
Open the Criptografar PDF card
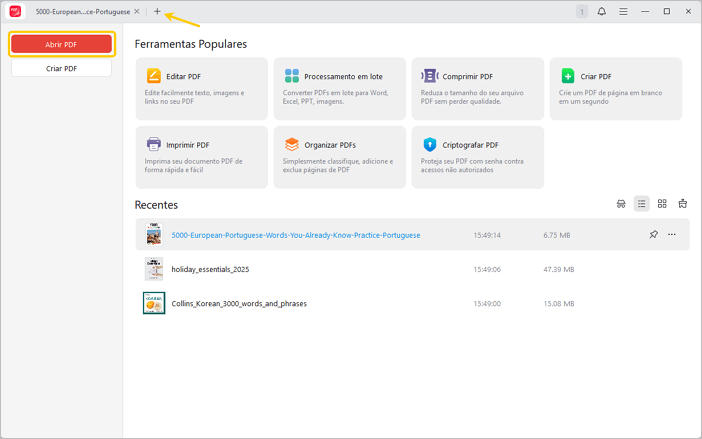tap(478, 157)
